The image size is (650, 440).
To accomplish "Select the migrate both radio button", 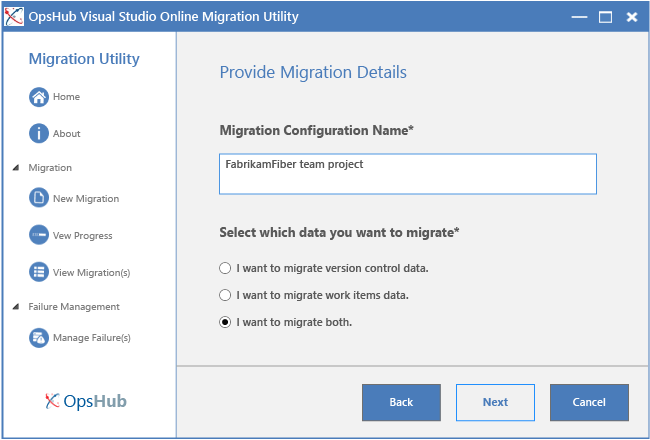I will [225, 322].
